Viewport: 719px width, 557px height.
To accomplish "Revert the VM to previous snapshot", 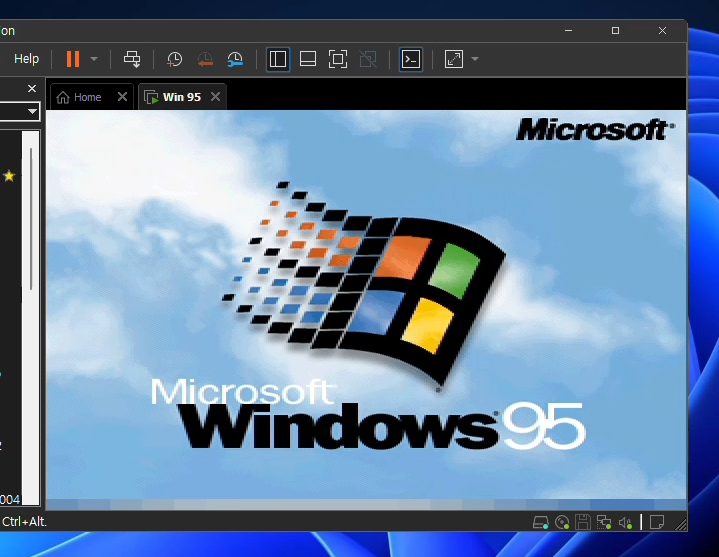I will click(205, 59).
